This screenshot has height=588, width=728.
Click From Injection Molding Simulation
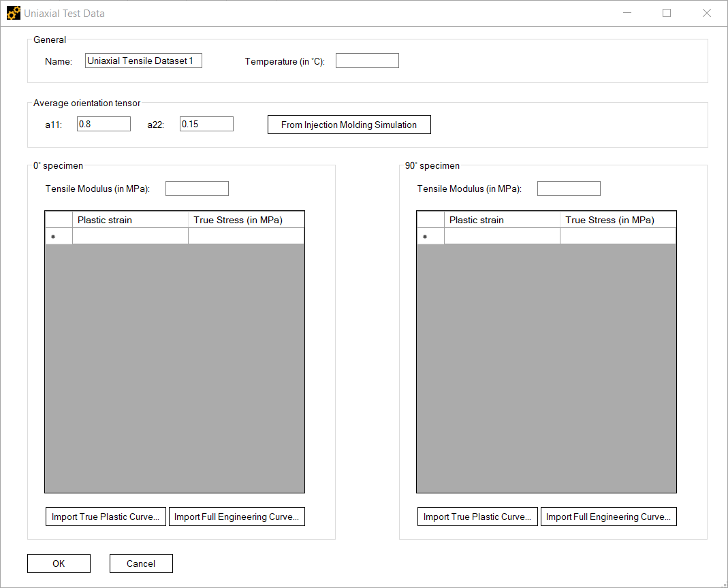coord(349,125)
